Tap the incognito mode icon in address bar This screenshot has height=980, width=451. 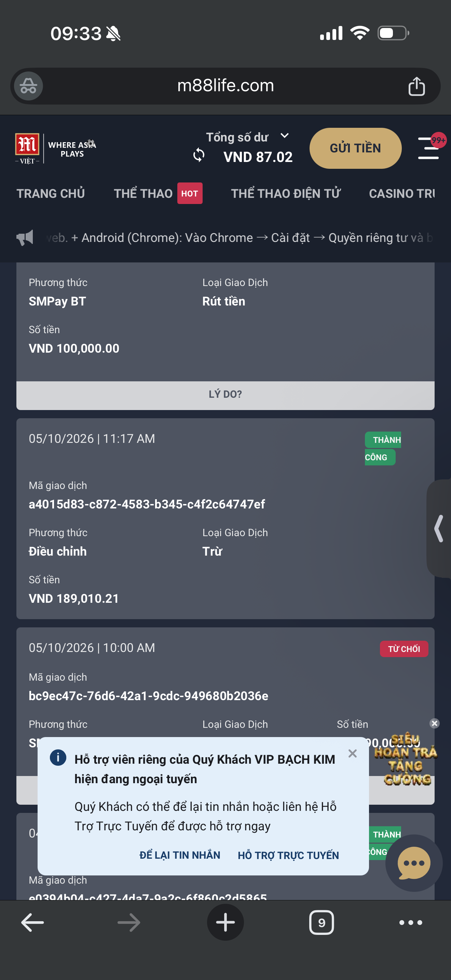click(x=28, y=86)
